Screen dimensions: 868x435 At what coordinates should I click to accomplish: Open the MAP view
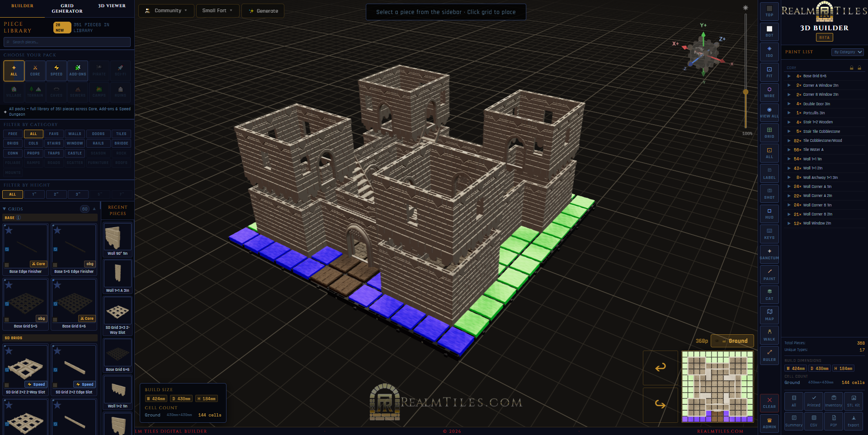[x=769, y=315]
